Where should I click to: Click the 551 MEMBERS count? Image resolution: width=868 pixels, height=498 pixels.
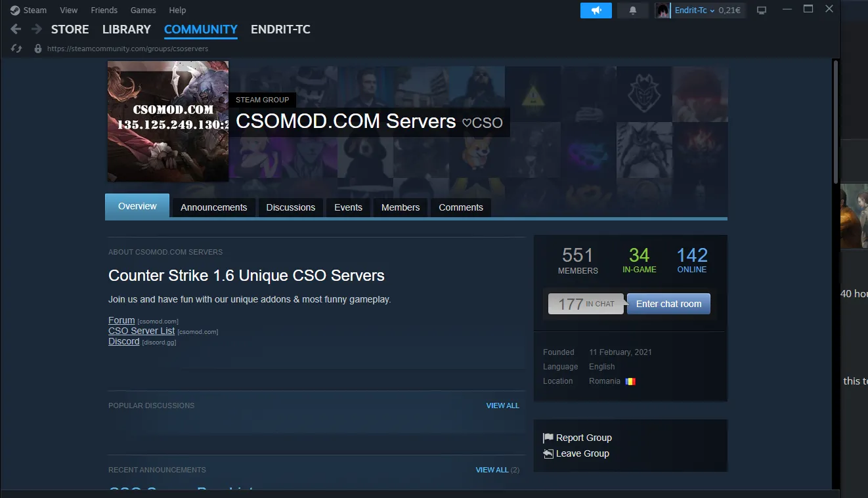(578, 260)
